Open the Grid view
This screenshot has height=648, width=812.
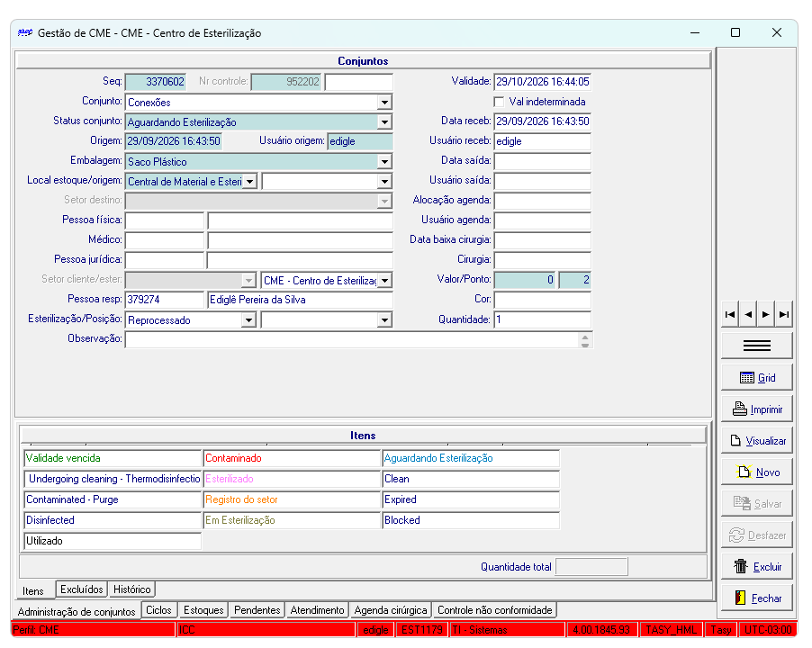click(756, 378)
